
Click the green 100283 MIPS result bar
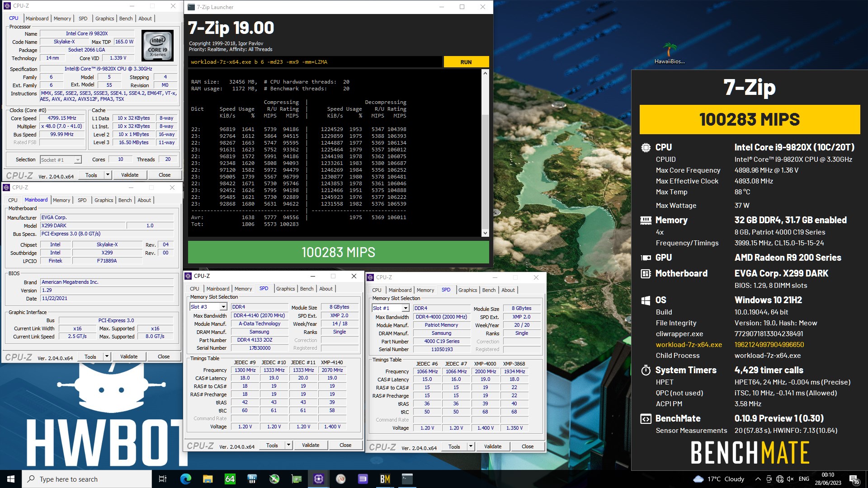coord(338,252)
